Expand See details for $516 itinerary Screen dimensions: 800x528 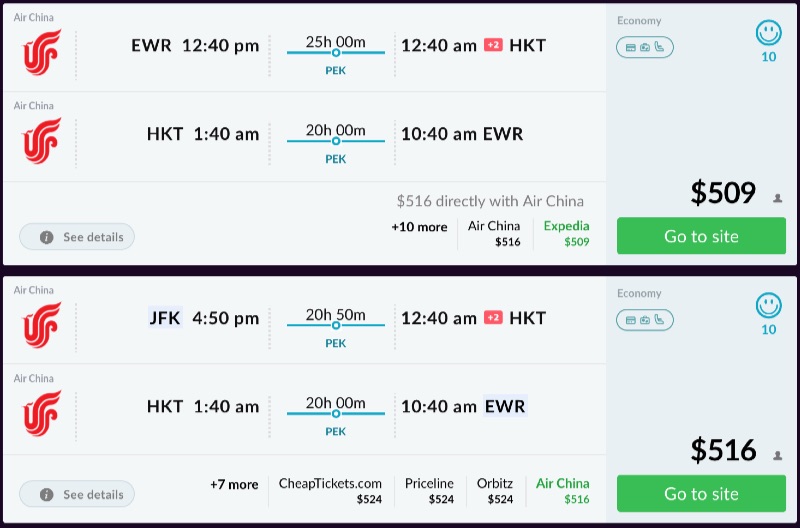tap(77, 494)
